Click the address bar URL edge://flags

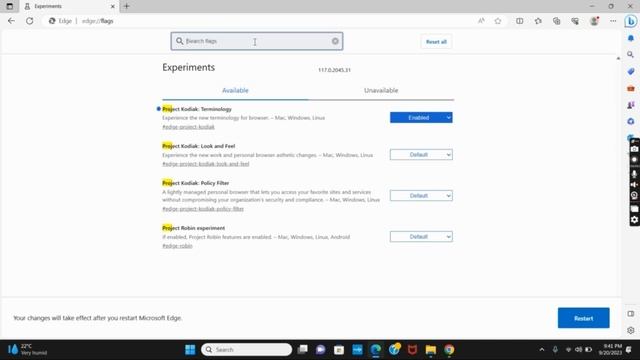pyautogui.click(x=98, y=21)
